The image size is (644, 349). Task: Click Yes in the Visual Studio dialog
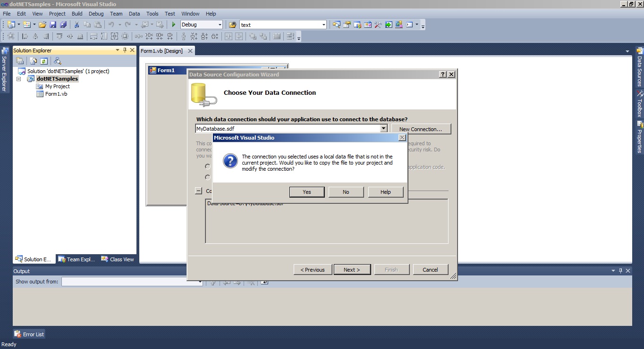pos(307,192)
